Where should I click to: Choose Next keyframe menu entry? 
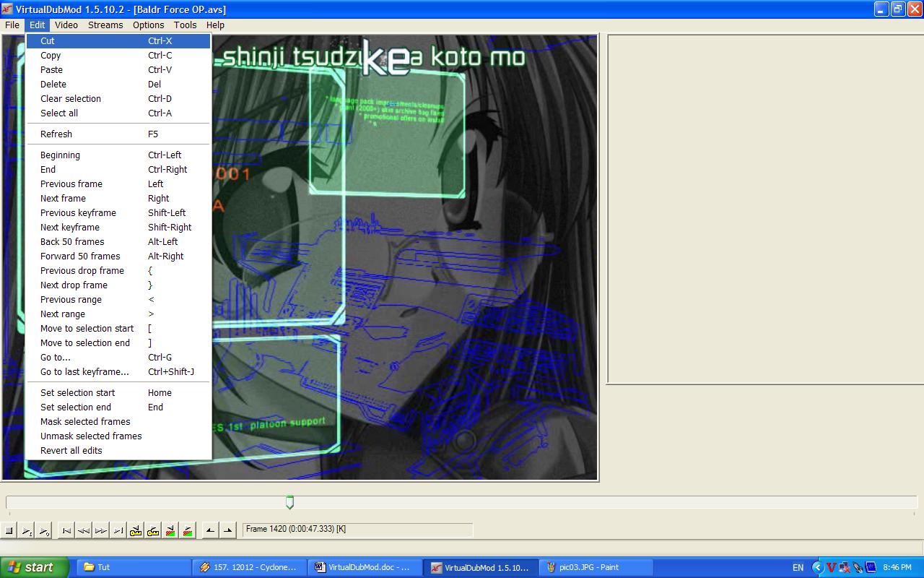coord(118,228)
